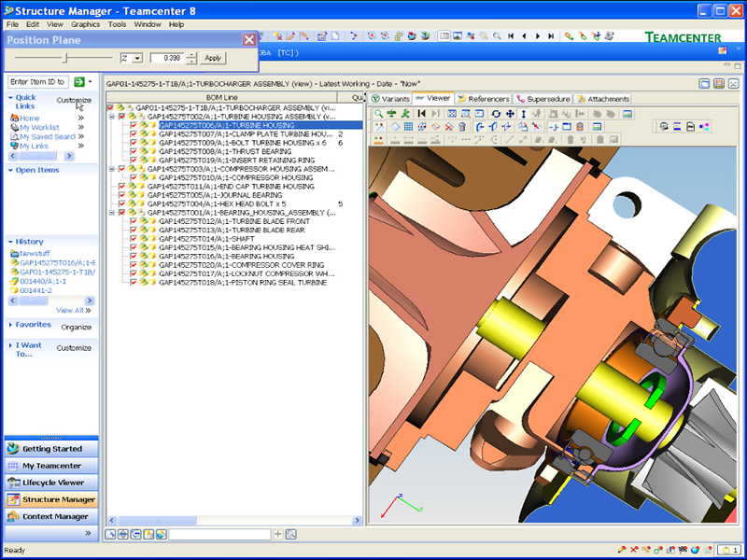The height and width of the screenshot is (560, 747).
Task: Toggle checkbox for TURBINE BLADE FRONT
Action: pos(134,221)
